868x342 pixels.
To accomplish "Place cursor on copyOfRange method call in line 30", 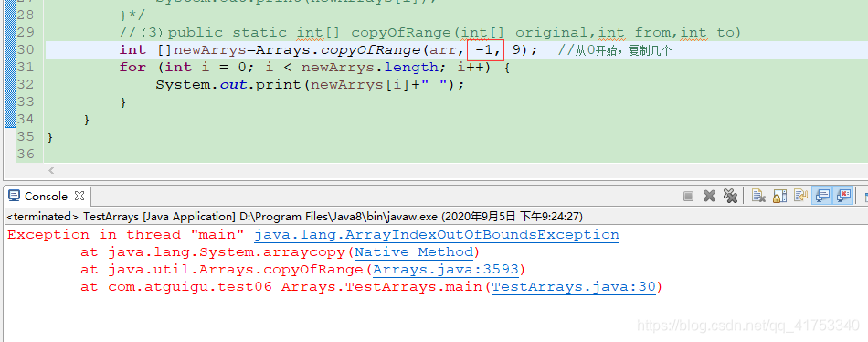I will click(372, 50).
